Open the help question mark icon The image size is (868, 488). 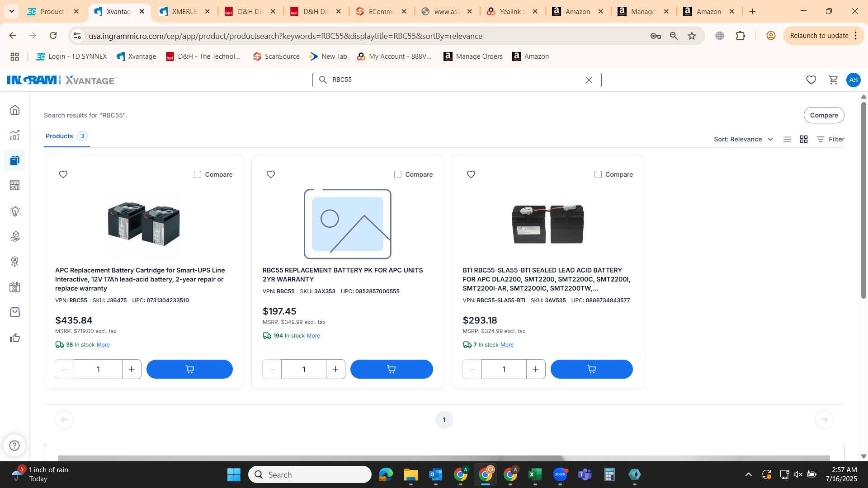(x=14, y=446)
